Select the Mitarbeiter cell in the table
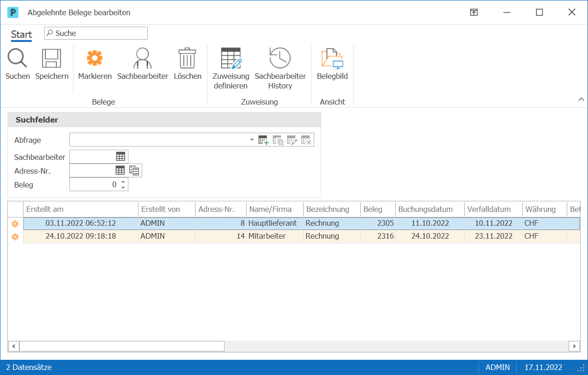The image size is (588, 375). (x=275, y=236)
